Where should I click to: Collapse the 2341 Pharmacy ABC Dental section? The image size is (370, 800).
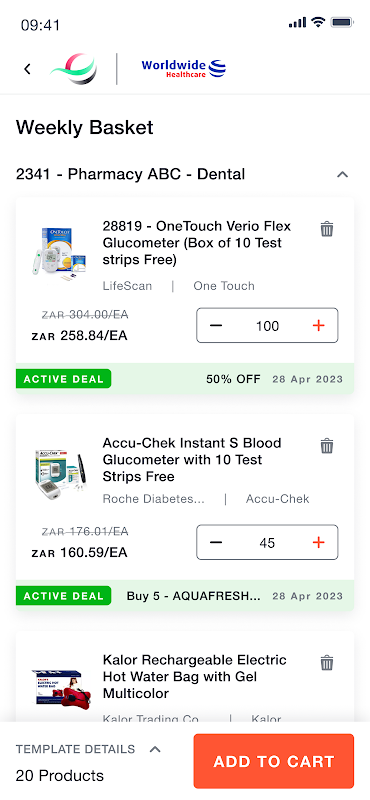click(x=342, y=174)
